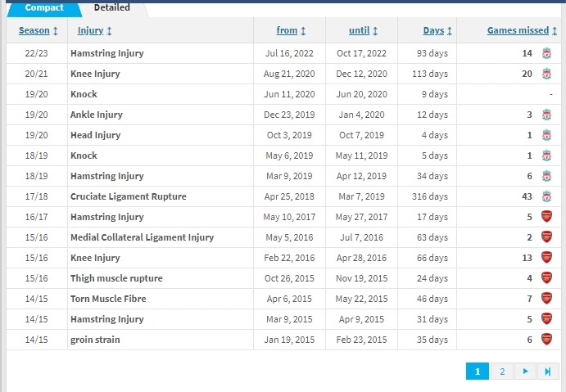The height and width of the screenshot is (392, 566).
Task: Click Liverpool crest in 22/23 Hamstring Injury row
Action: pyautogui.click(x=546, y=53)
